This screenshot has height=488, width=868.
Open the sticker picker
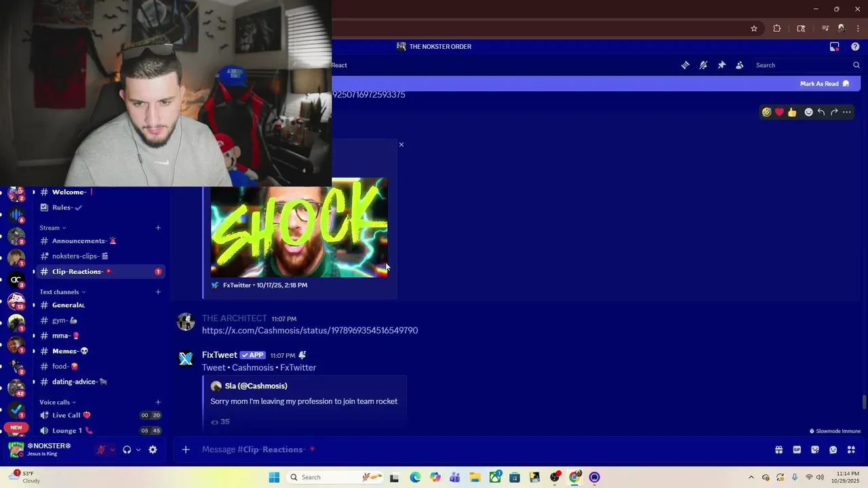(815, 449)
